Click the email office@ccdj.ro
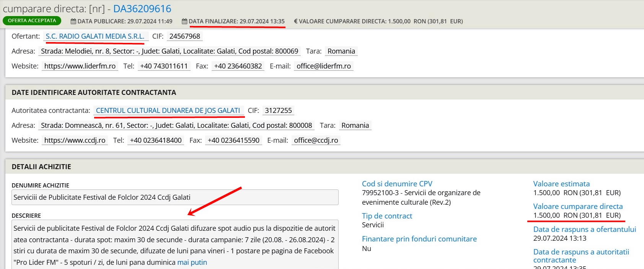The image size is (644, 269). [316, 140]
